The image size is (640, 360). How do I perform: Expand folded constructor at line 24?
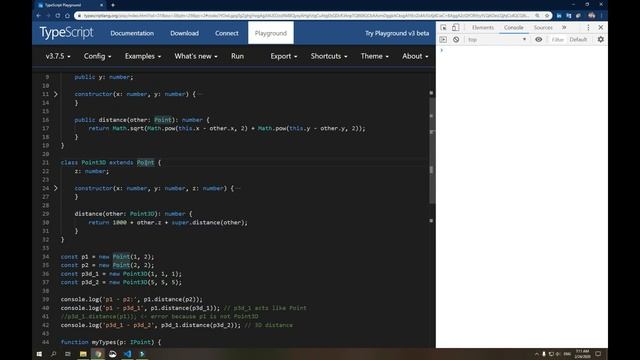[56, 189]
